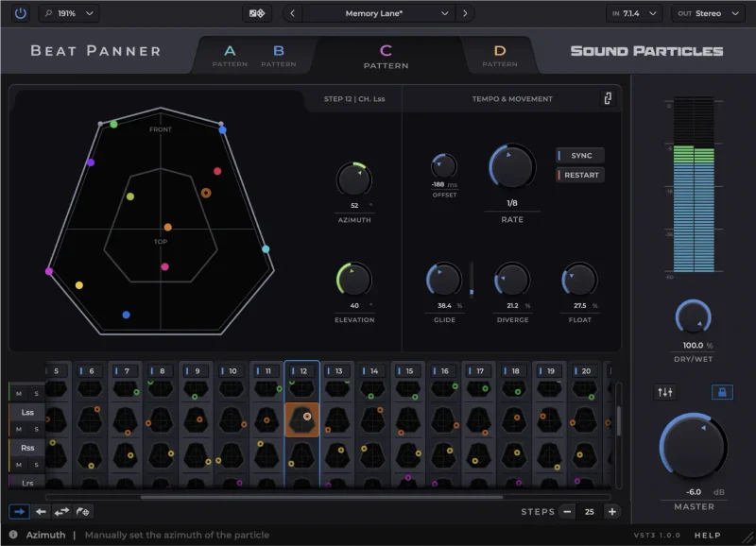The height and width of the screenshot is (546, 756).
Task: Switch to Pattern B tab
Action: click(x=279, y=56)
